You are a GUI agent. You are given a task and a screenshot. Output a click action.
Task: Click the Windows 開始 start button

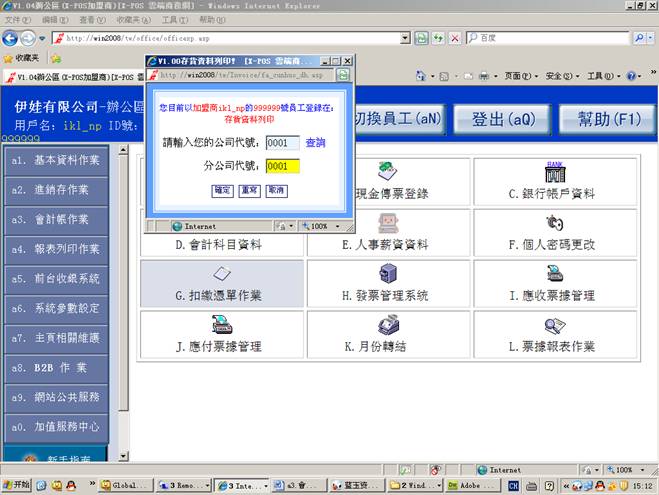(x=15, y=485)
